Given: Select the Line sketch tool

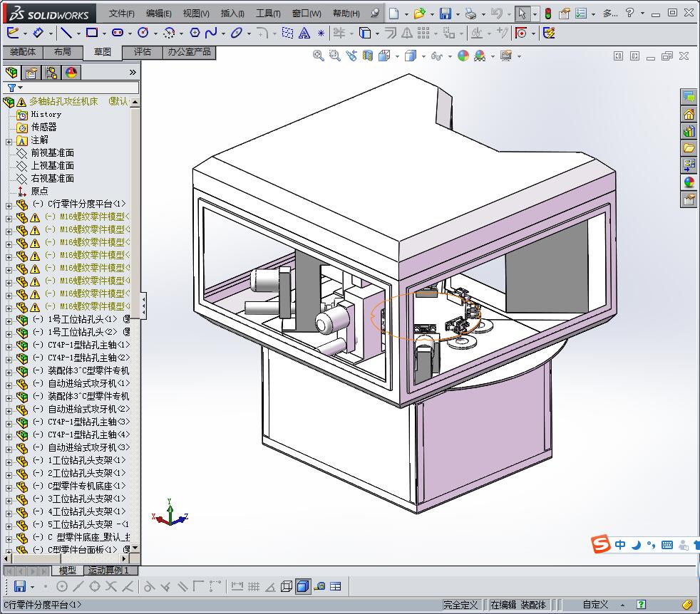Looking at the screenshot, I should click(66, 33).
